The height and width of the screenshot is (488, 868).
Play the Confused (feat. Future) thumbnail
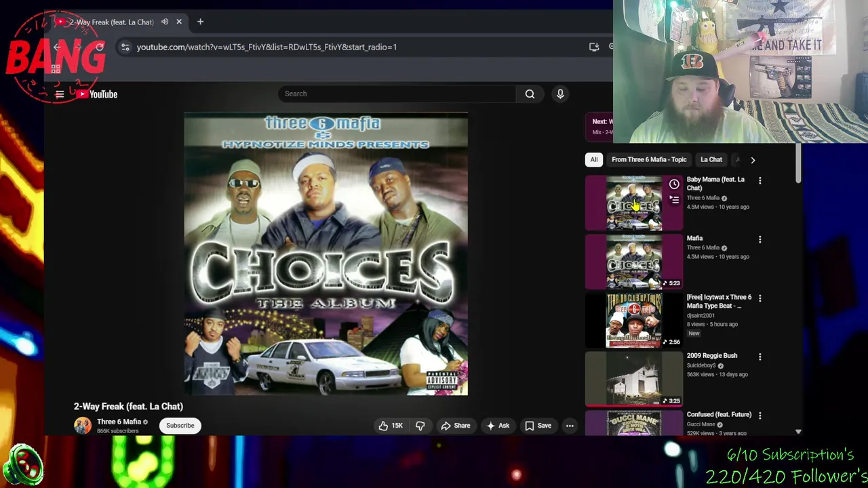634,423
